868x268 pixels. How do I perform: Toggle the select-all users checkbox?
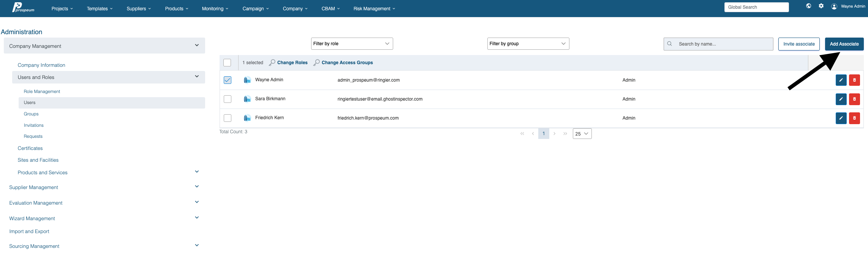pyautogui.click(x=227, y=63)
